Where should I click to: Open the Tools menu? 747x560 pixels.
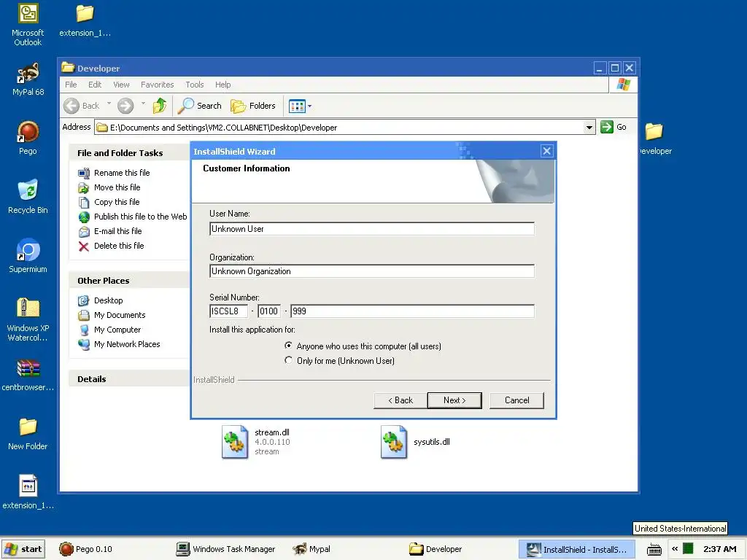[194, 85]
